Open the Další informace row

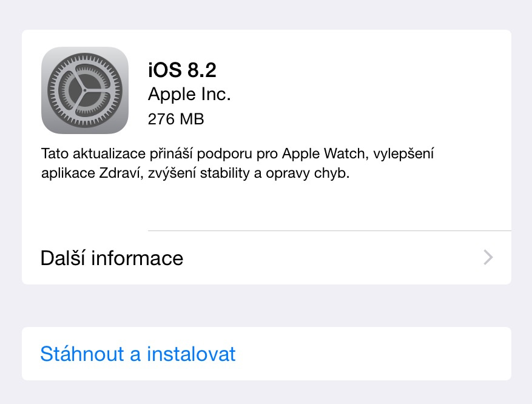[267, 258]
